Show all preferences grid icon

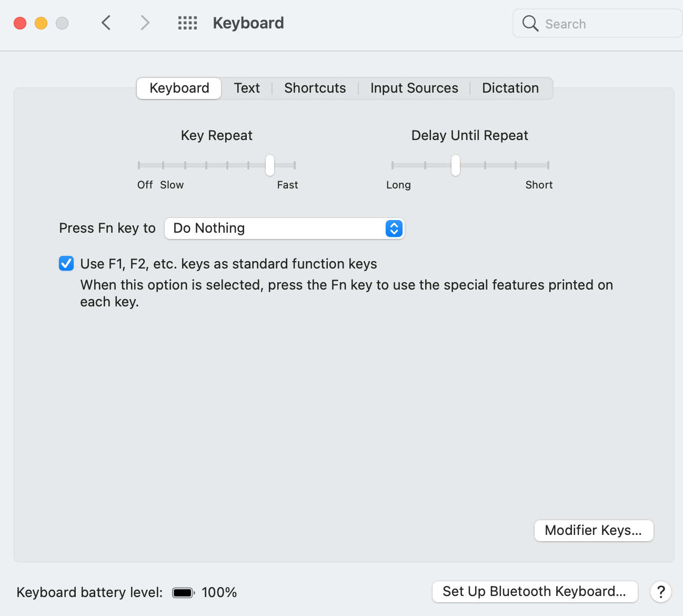click(x=187, y=23)
